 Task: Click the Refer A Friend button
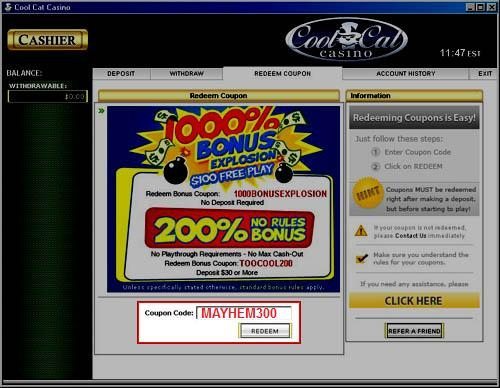pos(414,331)
